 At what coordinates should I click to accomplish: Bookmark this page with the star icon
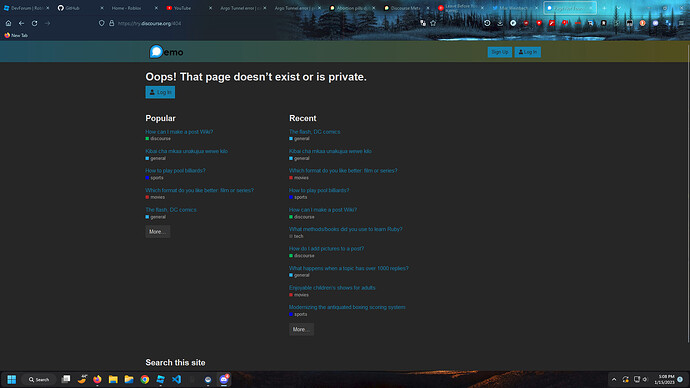click(x=433, y=23)
